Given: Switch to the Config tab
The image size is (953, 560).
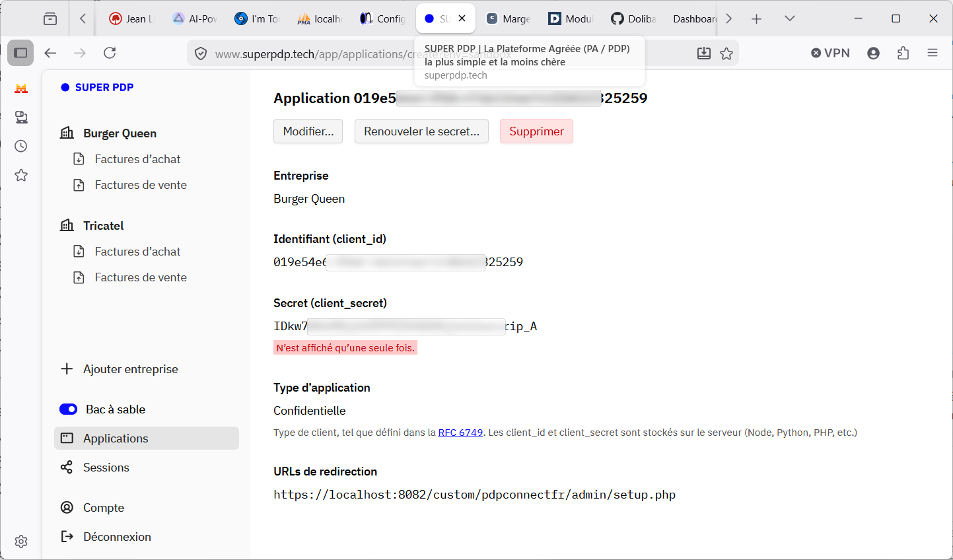Looking at the screenshot, I should click(383, 18).
